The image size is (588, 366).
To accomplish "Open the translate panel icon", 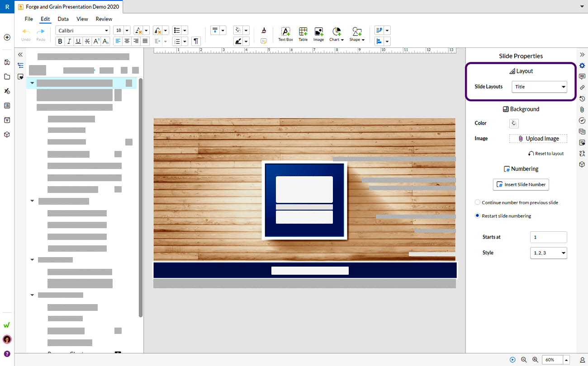I will tap(582, 154).
